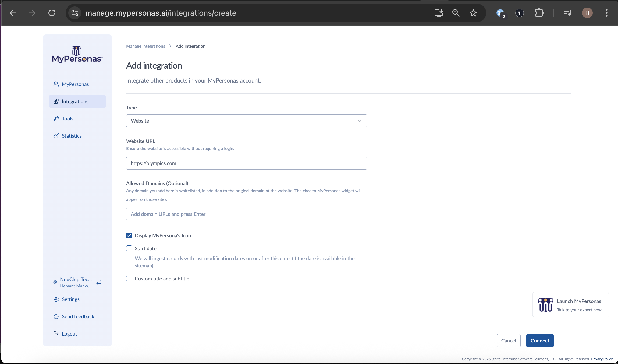
Task: Check Custom title and subtitle box
Action: [129, 279]
